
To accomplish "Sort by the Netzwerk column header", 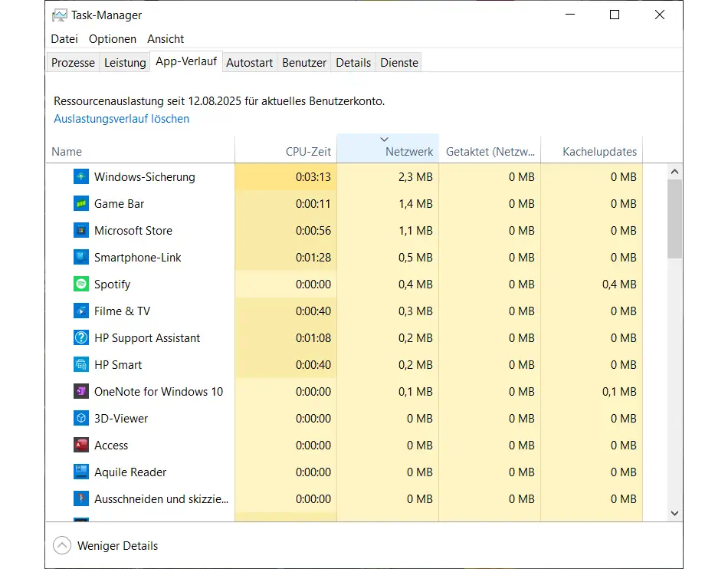I will pos(389,149).
